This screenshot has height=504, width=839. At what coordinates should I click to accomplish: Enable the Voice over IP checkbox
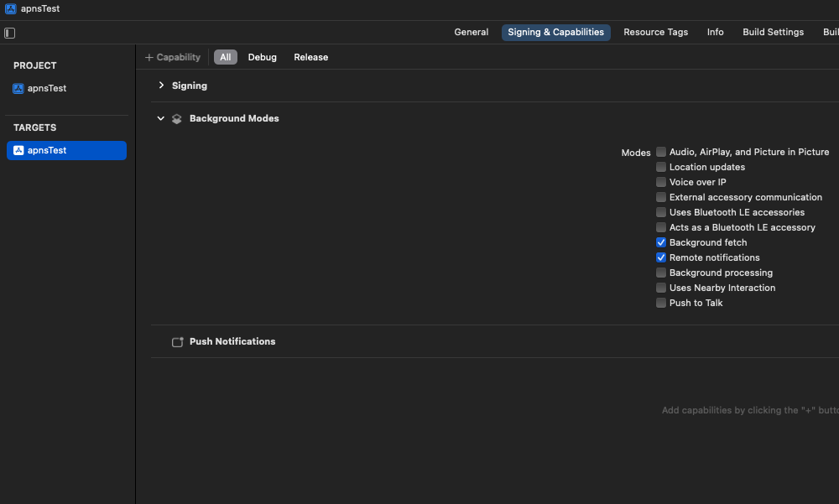pyautogui.click(x=661, y=182)
